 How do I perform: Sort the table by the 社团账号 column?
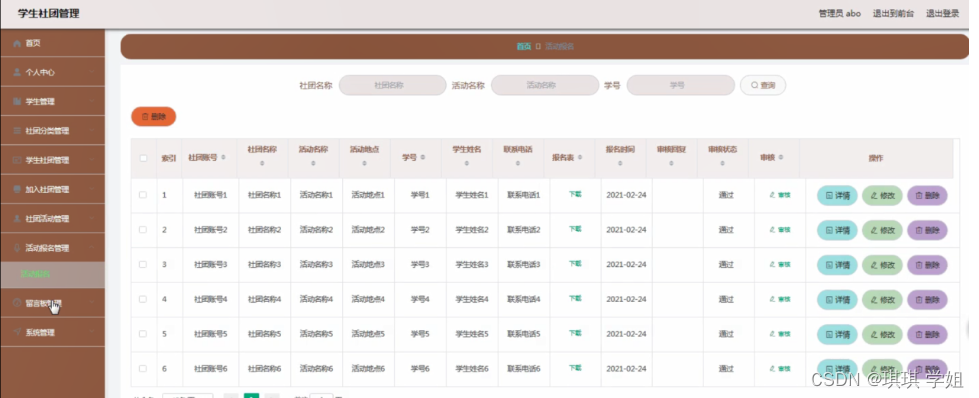(x=224, y=158)
